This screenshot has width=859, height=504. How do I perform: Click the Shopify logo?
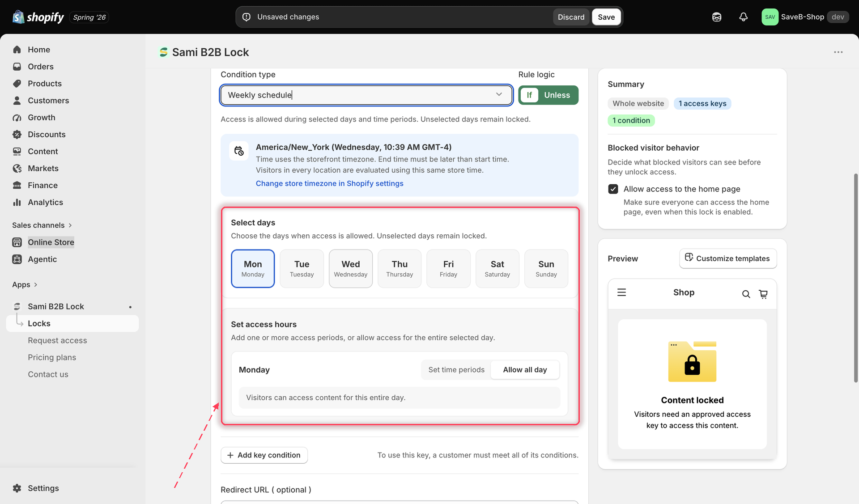pyautogui.click(x=38, y=17)
